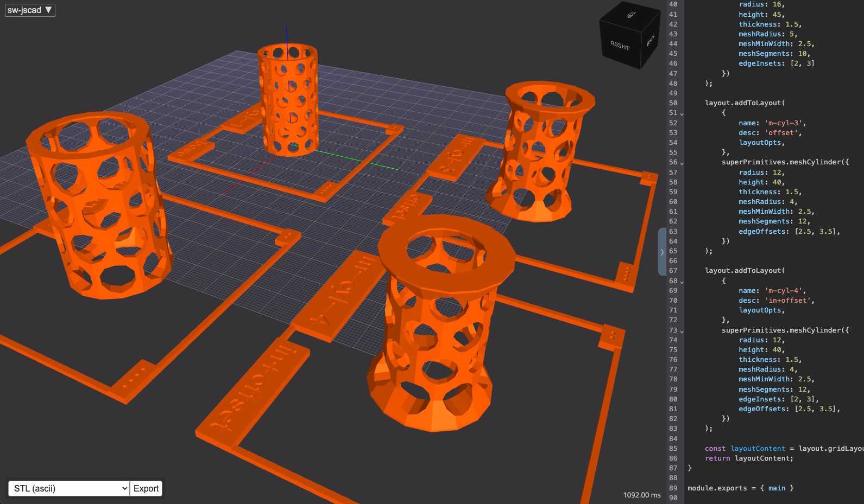Click the module.exports line of code
This screenshot has height=504, width=864.
(x=741, y=488)
